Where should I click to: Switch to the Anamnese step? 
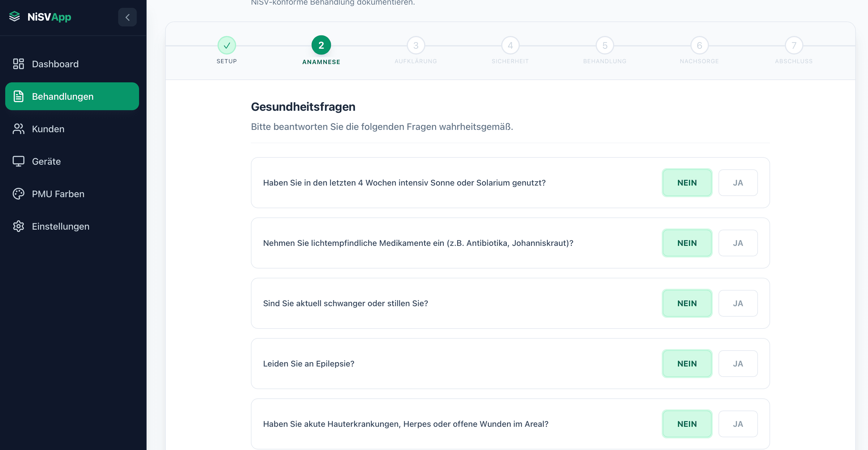pos(321,45)
